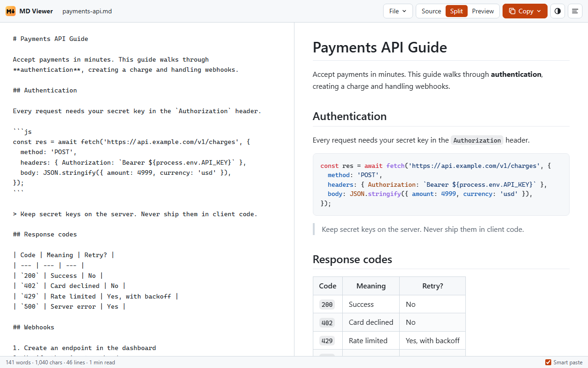Select the Split view tab
Screen dimensions: 588x368
457,11
